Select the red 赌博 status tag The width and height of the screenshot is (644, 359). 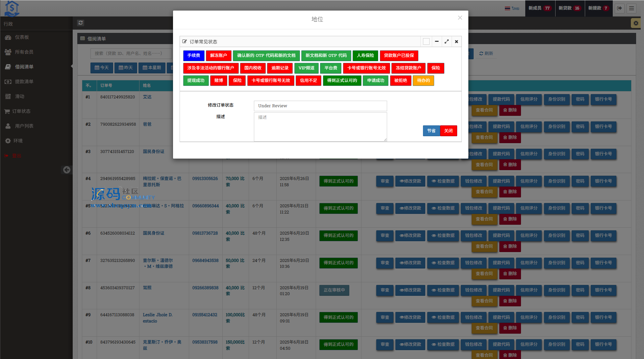(x=218, y=81)
